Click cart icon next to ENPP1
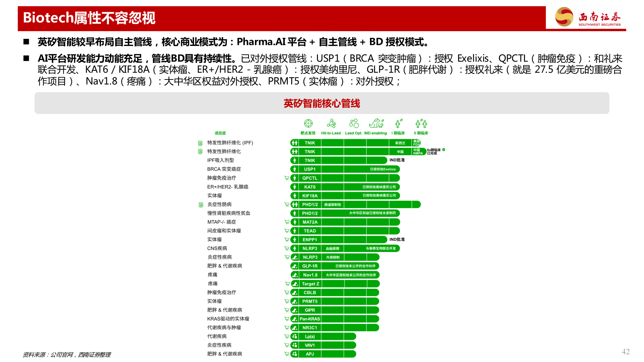The width and height of the screenshot is (644, 362). click(286, 239)
